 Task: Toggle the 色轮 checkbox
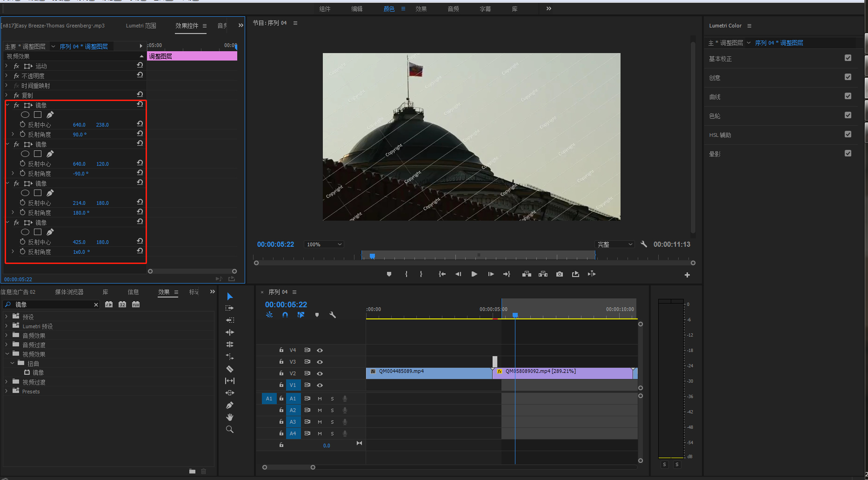[x=848, y=115]
